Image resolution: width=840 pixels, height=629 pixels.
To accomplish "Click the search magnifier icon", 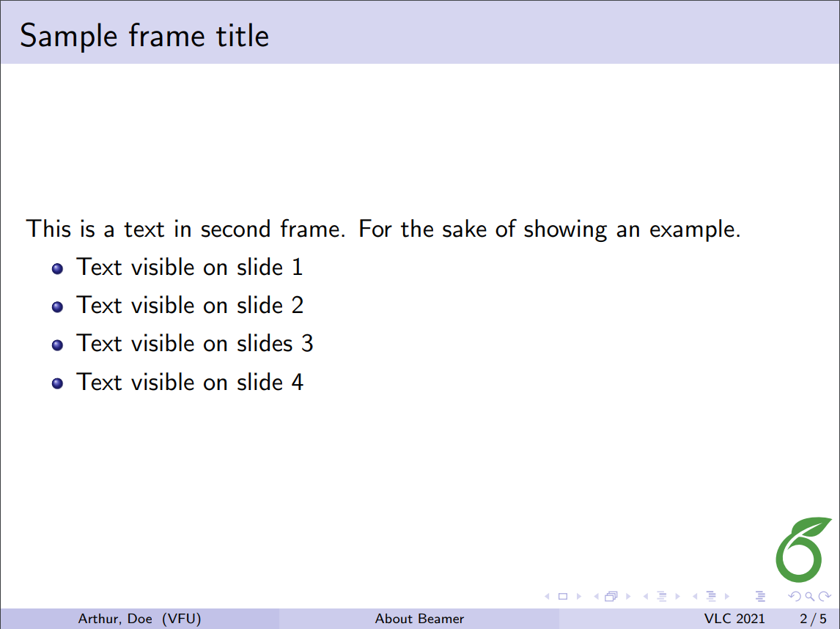I will coord(808,597).
